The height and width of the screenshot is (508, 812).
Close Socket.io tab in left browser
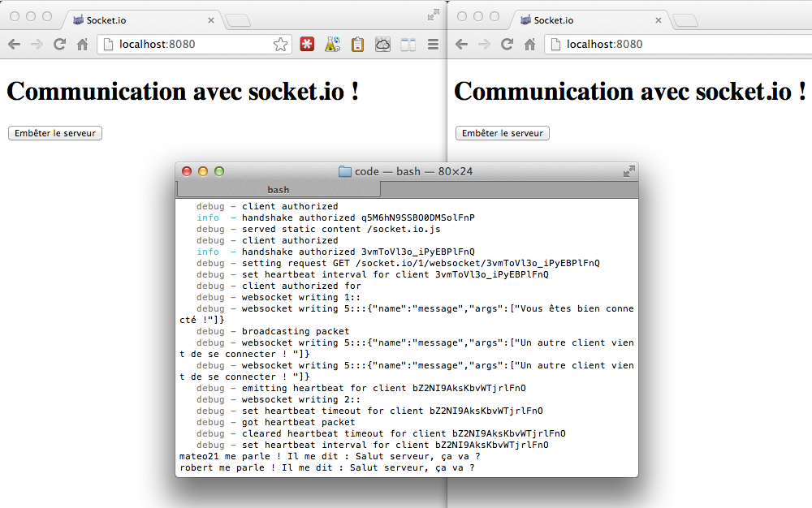[x=211, y=20]
